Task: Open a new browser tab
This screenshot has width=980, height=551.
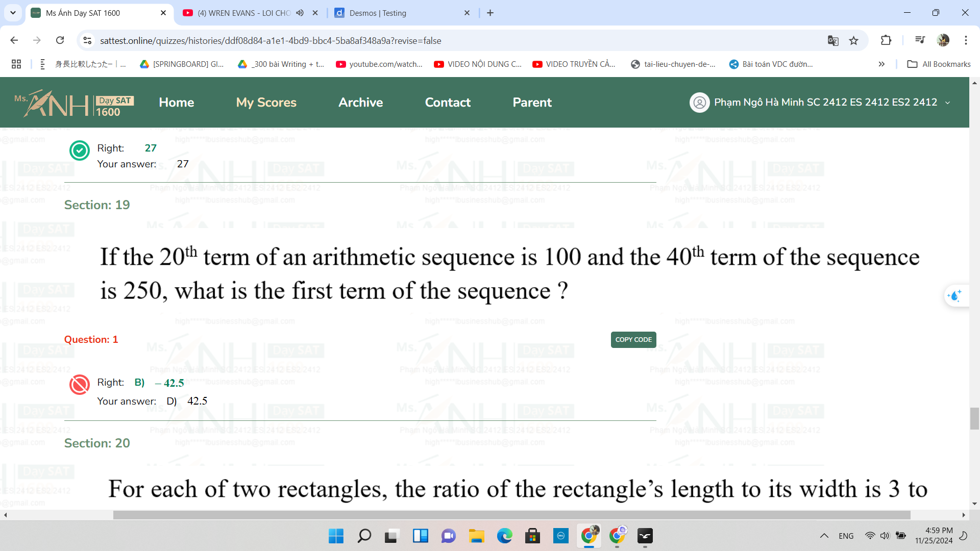Action: coord(490,13)
